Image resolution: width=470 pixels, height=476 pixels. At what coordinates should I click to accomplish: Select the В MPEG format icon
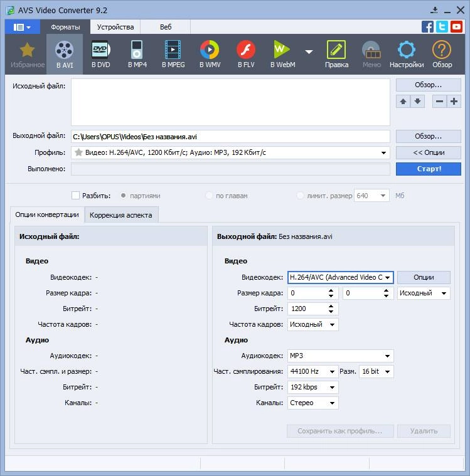(173, 54)
